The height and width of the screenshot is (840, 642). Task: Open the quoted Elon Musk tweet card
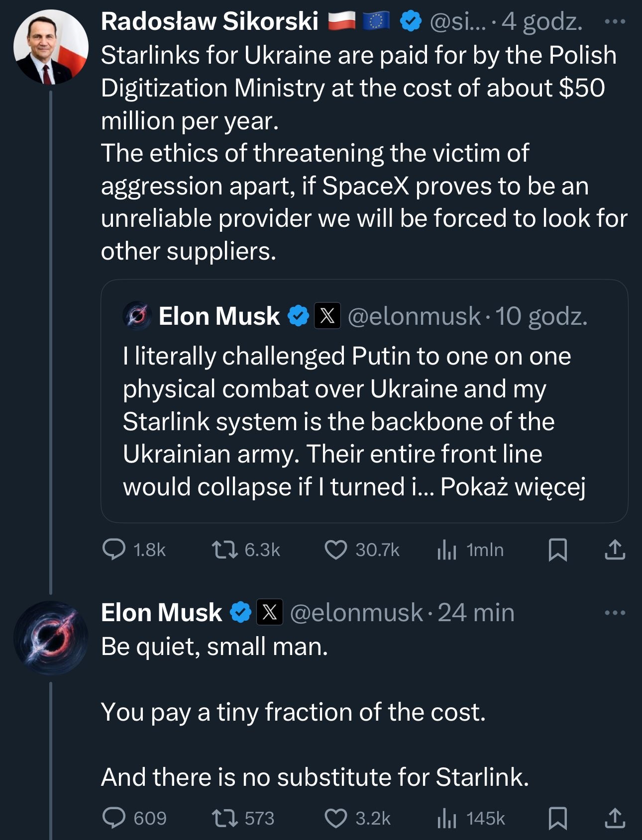(x=364, y=401)
